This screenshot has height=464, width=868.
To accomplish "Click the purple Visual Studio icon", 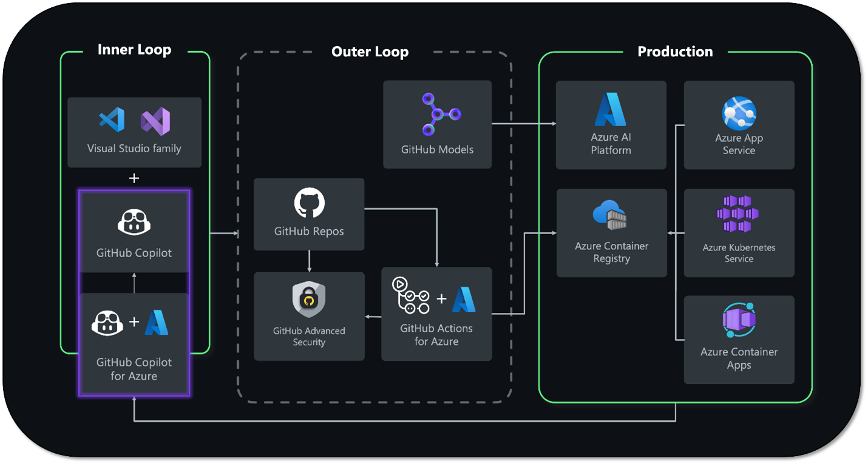I will 155,120.
